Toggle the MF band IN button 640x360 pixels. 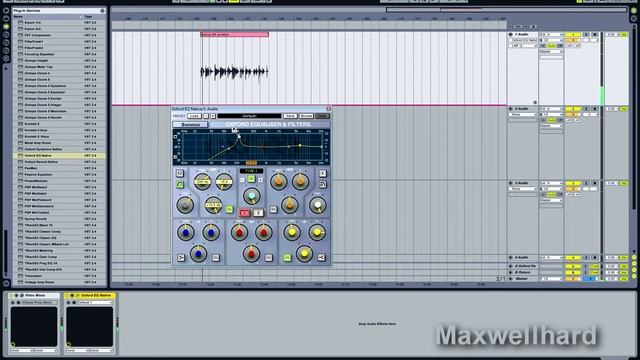pos(269,258)
